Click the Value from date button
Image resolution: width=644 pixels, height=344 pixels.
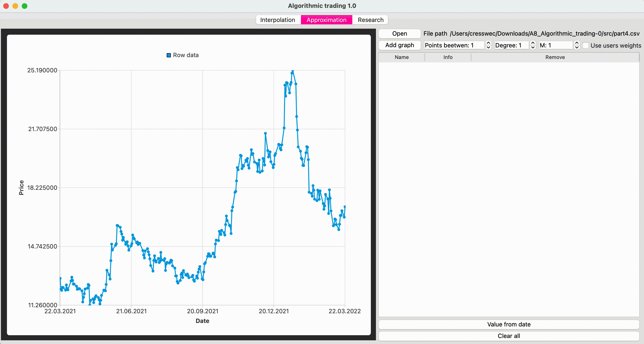[x=509, y=324]
